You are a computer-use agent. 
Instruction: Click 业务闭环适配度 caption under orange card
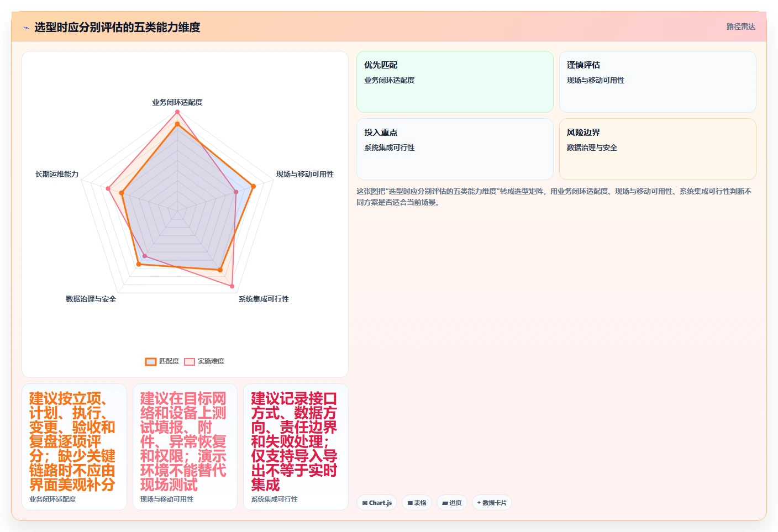point(52,499)
